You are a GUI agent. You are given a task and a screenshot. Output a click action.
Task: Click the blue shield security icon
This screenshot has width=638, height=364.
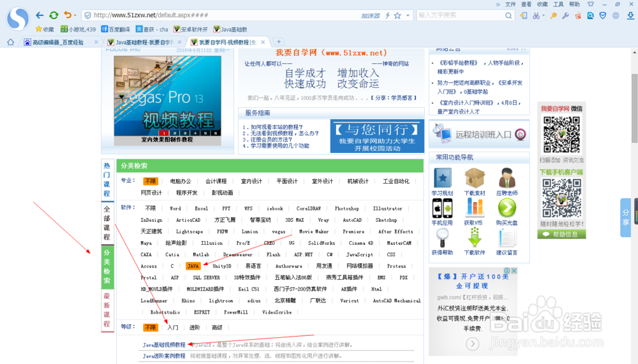pyautogui.click(x=603, y=15)
